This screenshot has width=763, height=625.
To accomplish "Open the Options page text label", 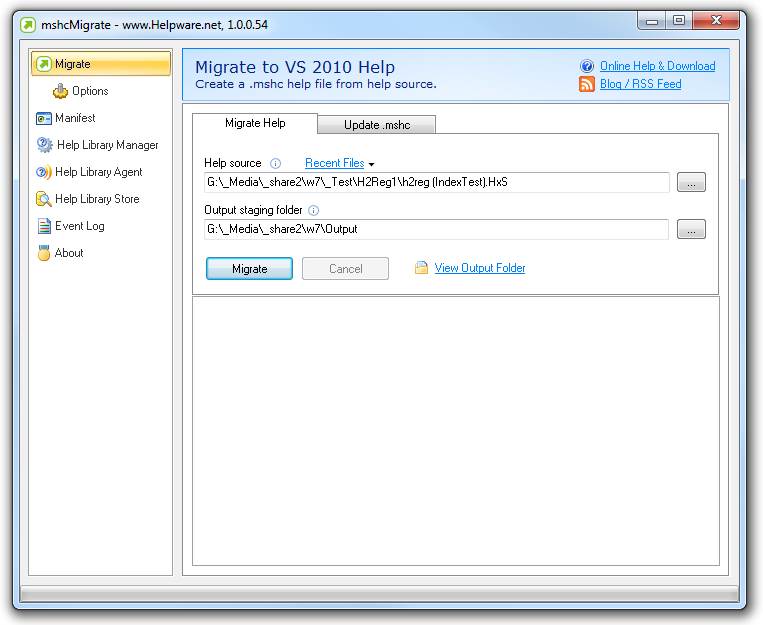I will pos(90,91).
